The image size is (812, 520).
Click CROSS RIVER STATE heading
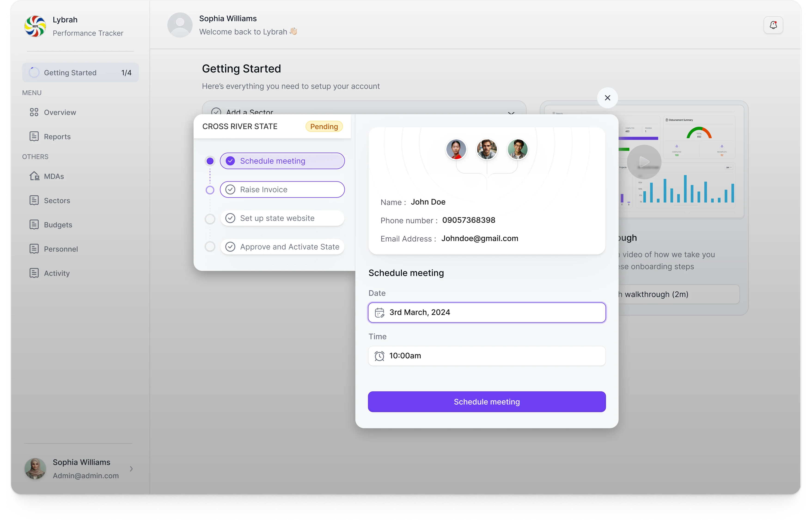coord(240,127)
